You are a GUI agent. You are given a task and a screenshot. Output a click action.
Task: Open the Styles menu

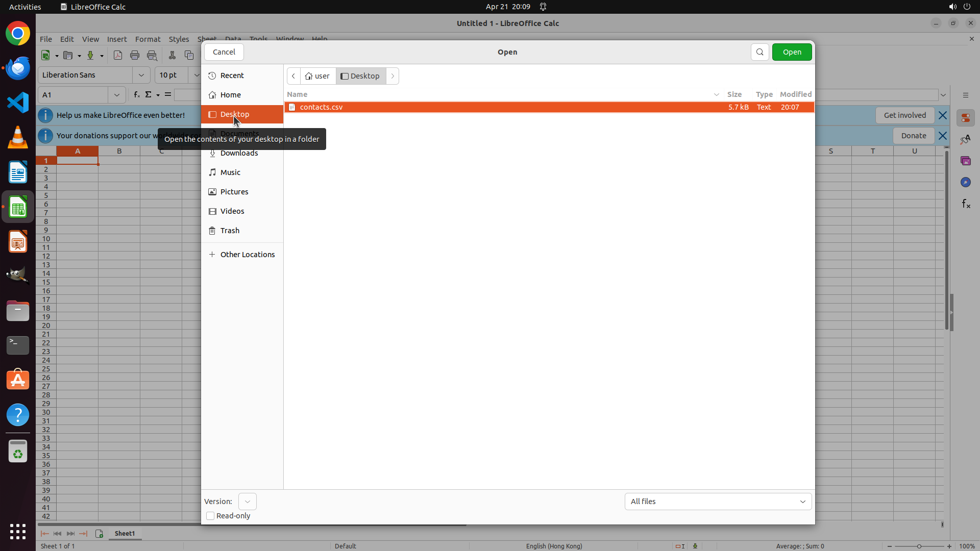tap(179, 39)
